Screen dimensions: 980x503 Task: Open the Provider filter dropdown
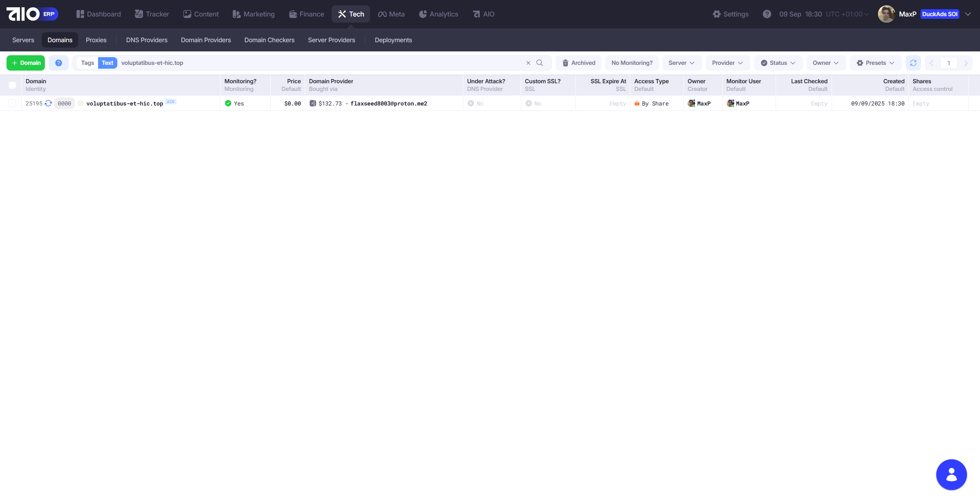728,63
